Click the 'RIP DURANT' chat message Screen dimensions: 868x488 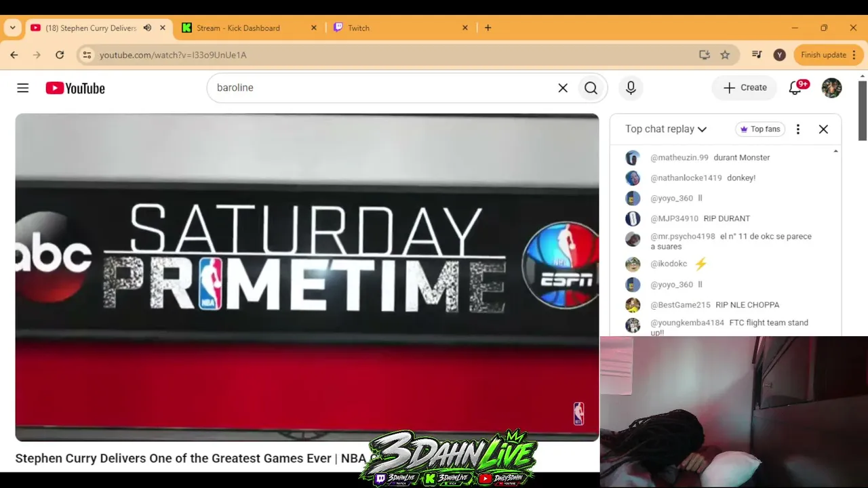(x=727, y=219)
